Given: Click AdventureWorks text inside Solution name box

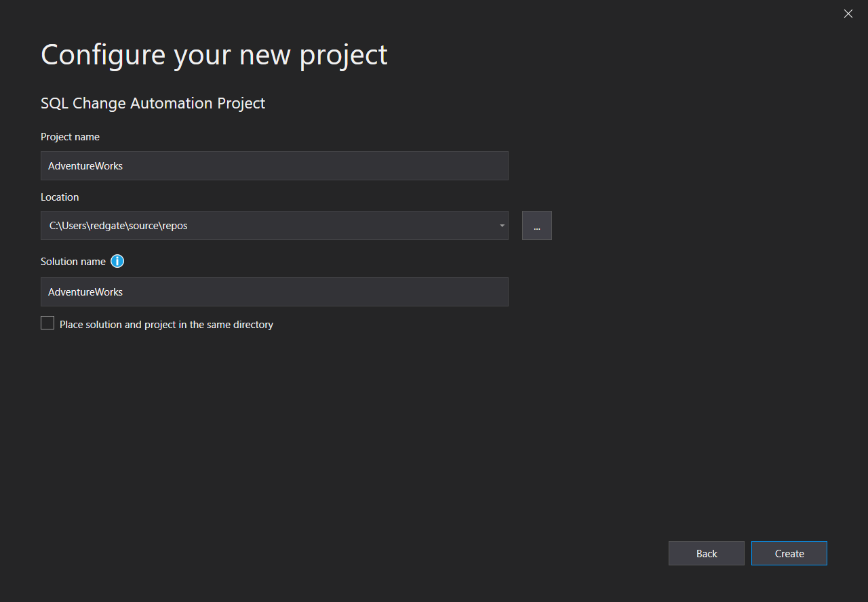Looking at the screenshot, I should coord(85,292).
